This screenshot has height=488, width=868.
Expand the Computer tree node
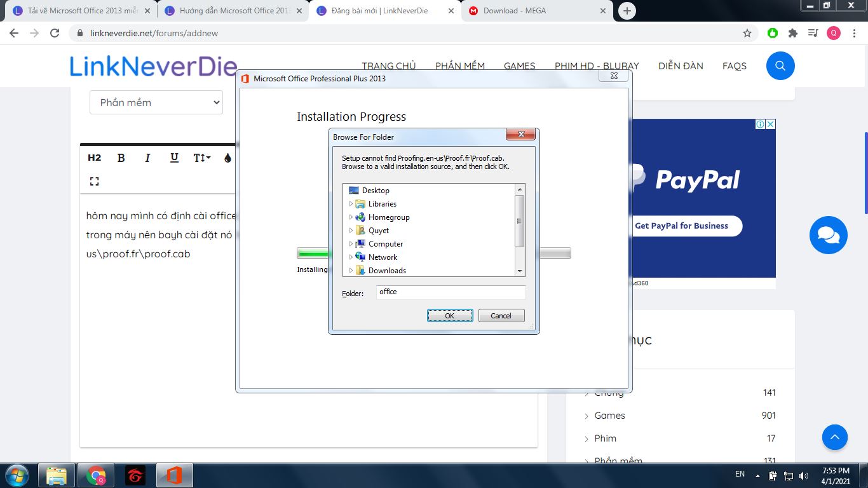351,244
